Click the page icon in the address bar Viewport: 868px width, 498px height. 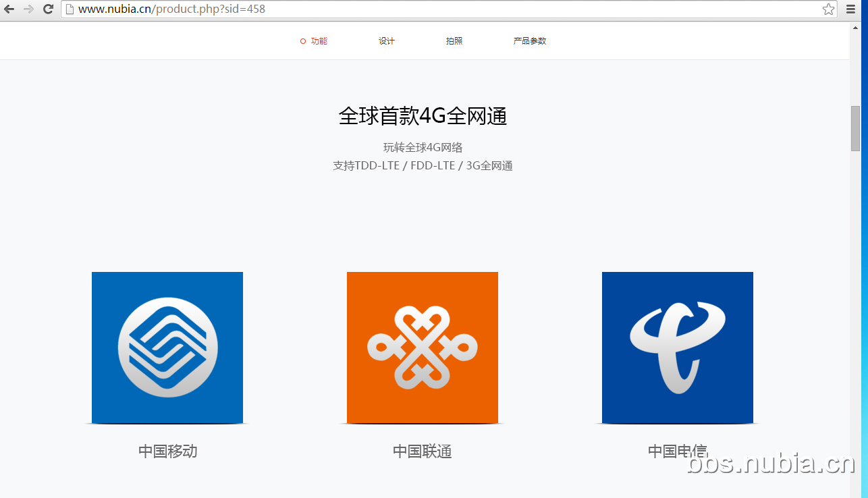(69, 9)
